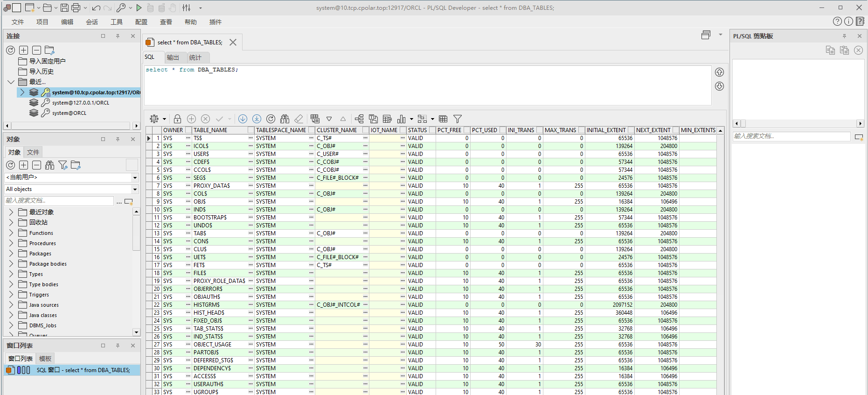This screenshot has width=868, height=395.
Task: Collapse the 最近 recent connections folder
Action: coord(11,82)
